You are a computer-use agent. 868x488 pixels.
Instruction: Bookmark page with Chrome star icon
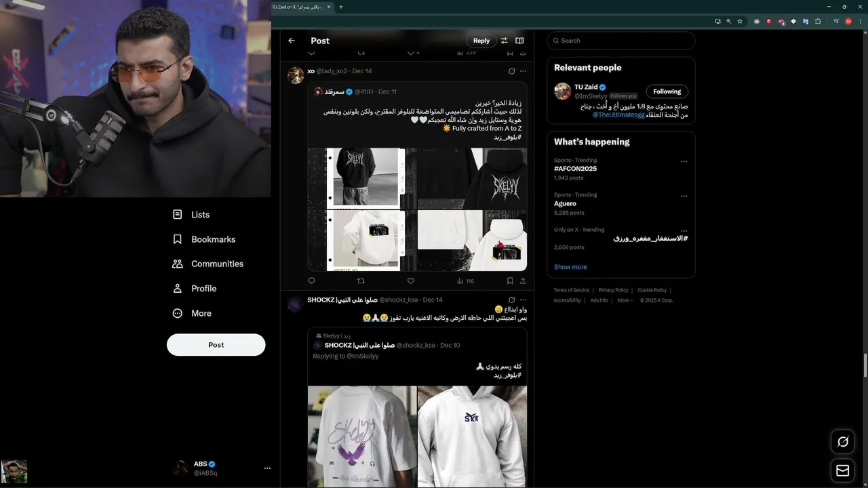740,21
